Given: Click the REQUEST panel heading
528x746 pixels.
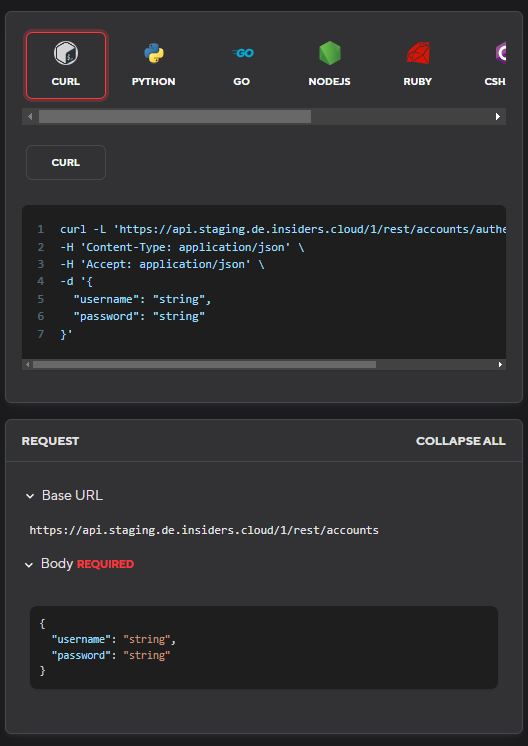Looking at the screenshot, I should 50,441.
